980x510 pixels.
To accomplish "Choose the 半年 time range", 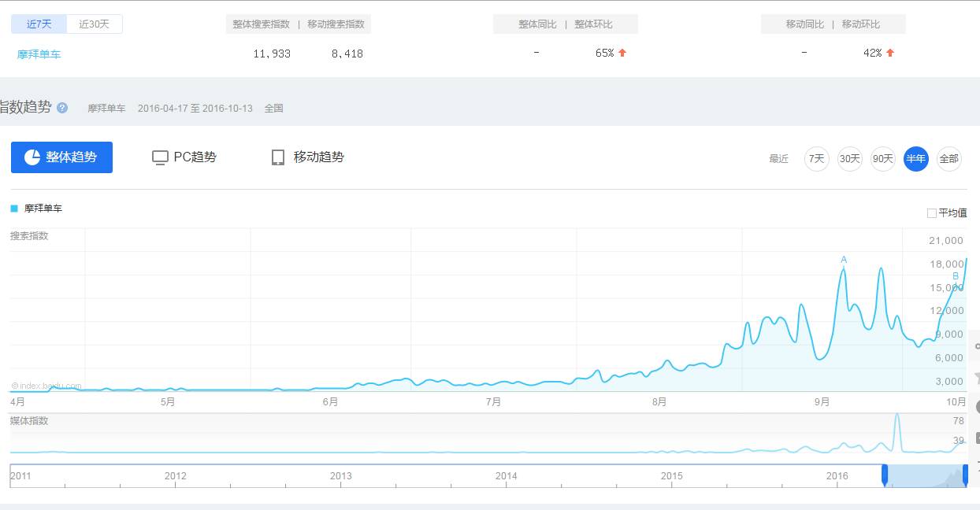I will click(916, 159).
